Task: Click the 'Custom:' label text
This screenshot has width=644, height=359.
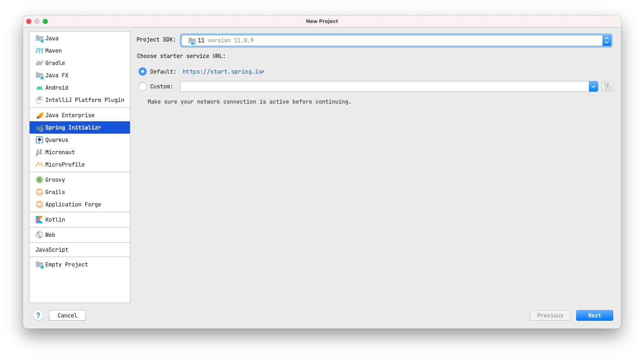Action: pos(162,86)
